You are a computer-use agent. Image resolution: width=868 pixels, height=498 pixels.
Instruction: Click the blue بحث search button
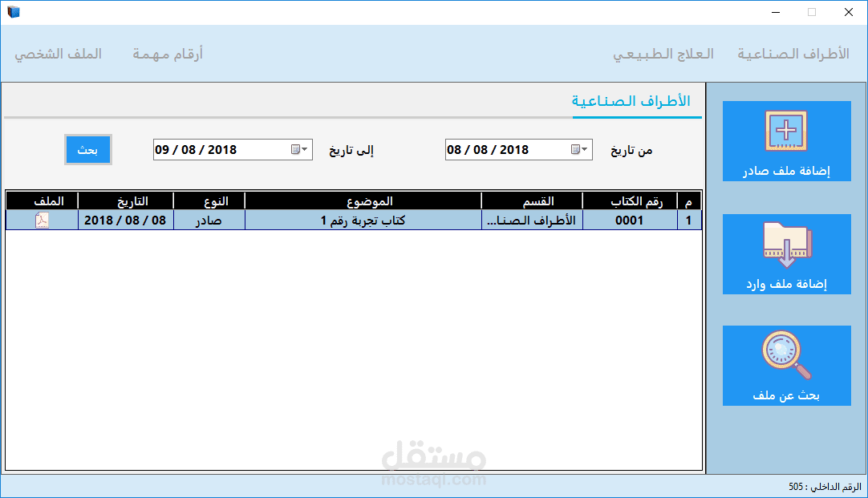point(88,149)
